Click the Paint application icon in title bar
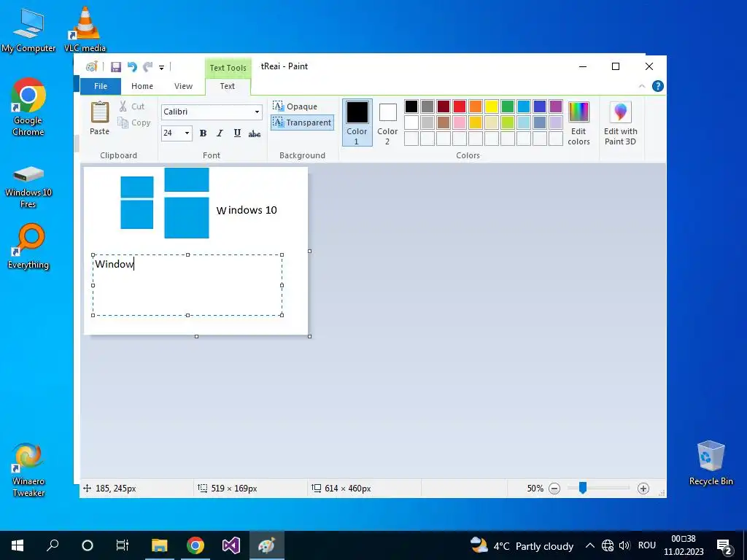This screenshot has width=747, height=560. coord(91,66)
